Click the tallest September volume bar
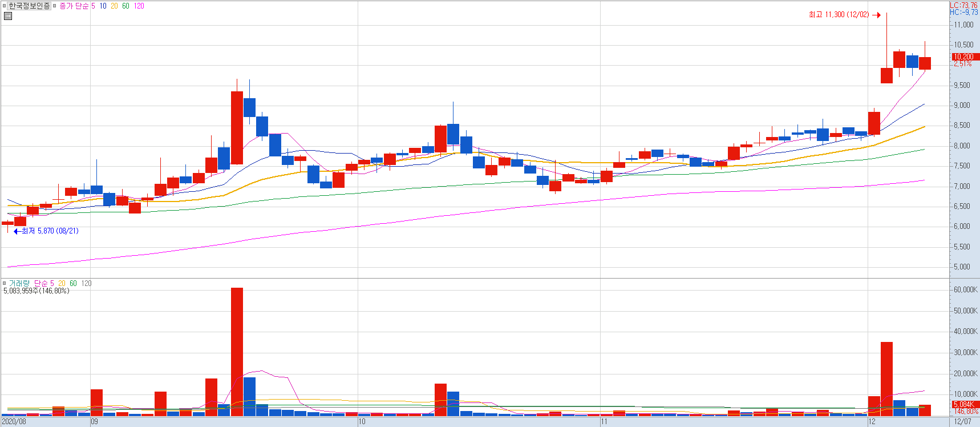This screenshot has height=427, width=980. pyautogui.click(x=237, y=352)
